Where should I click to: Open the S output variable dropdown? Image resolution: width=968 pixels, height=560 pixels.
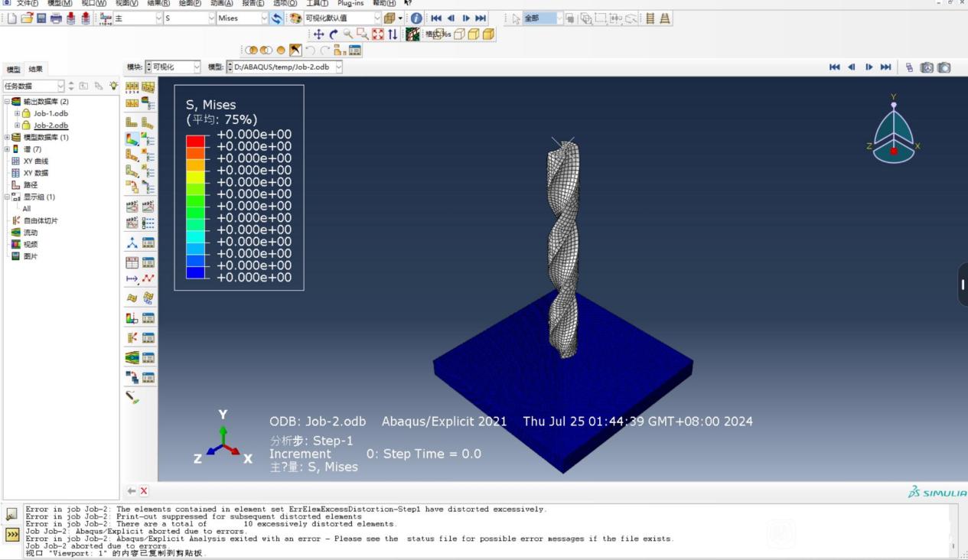[x=189, y=18]
